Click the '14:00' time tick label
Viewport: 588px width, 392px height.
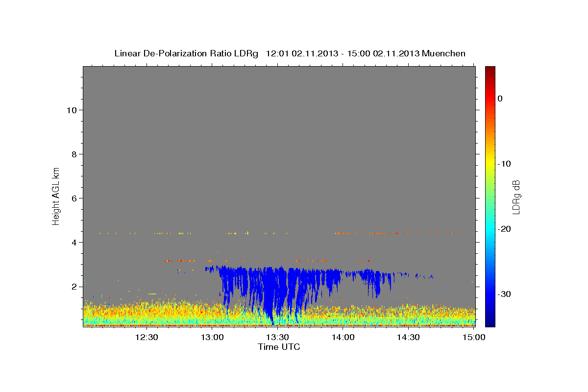(x=343, y=337)
